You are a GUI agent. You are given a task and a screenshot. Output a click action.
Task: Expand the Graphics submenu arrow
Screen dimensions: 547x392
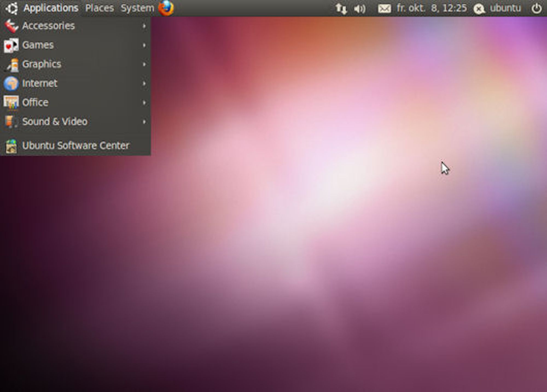tap(144, 64)
